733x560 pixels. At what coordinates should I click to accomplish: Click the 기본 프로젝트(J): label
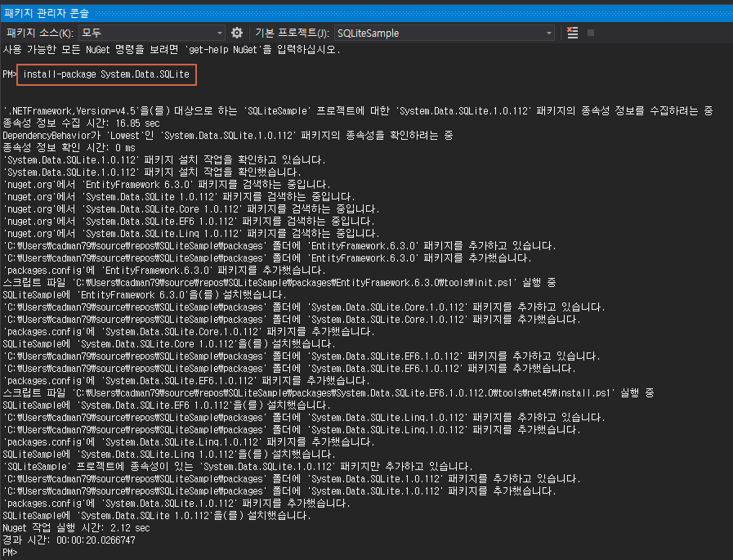tap(293, 33)
